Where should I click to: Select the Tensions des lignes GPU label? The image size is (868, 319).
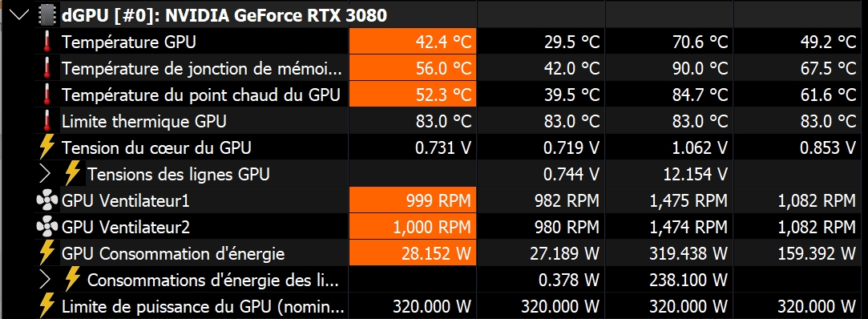coord(178,175)
